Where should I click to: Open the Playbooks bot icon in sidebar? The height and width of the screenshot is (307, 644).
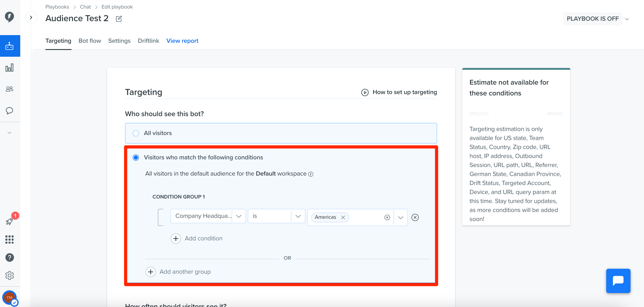tap(9, 46)
